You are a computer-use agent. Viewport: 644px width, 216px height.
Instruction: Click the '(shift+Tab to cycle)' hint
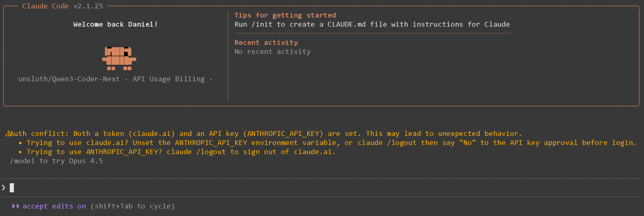click(x=132, y=206)
